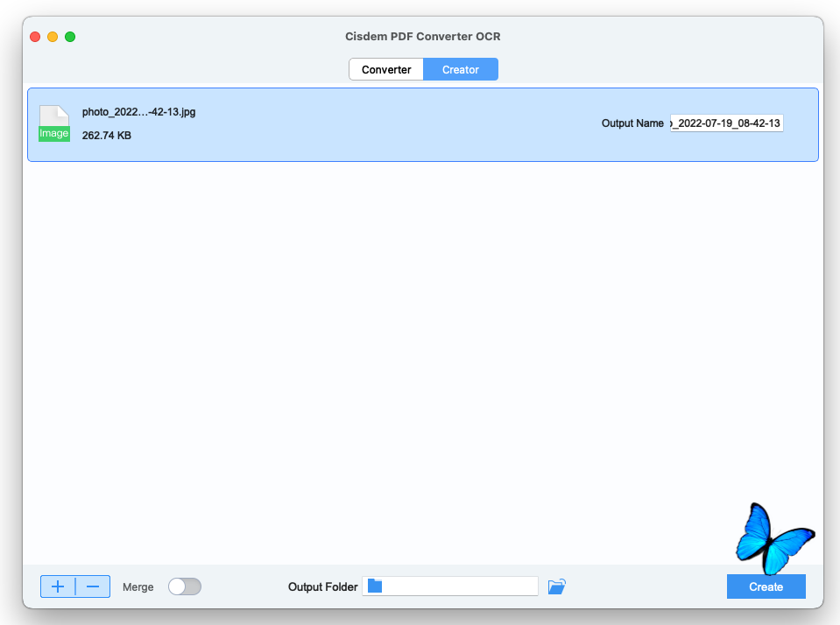Viewport: 840px width, 625px height.
Task: Select the photo_2022…-42-13.jpg file name
Action: click(x=138, y=112)
